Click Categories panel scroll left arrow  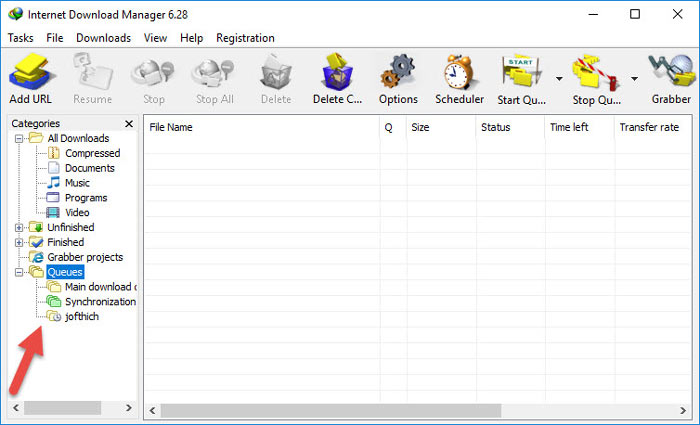[x=16, y=408]
